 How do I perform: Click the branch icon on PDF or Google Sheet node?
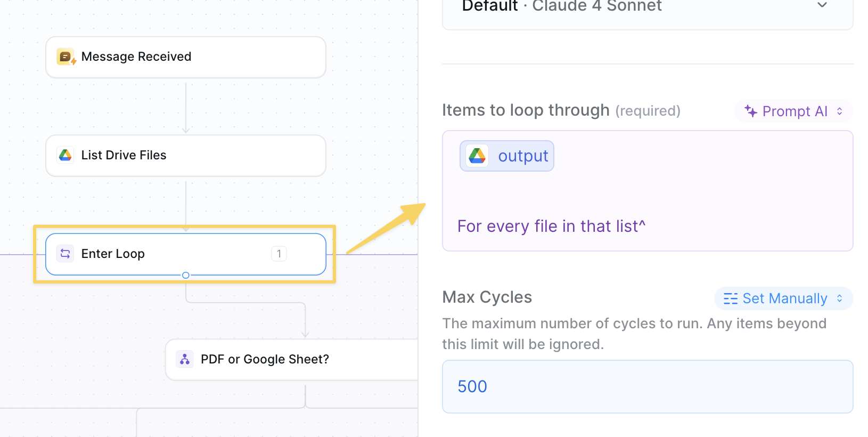pyautogui.click(x=185, y=359)
